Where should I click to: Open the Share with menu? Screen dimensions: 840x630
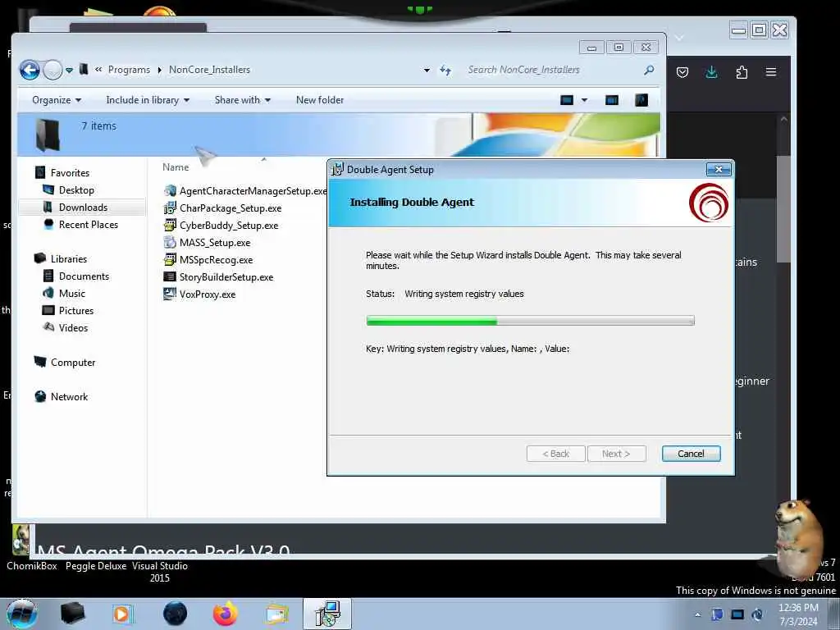point(242,99)
